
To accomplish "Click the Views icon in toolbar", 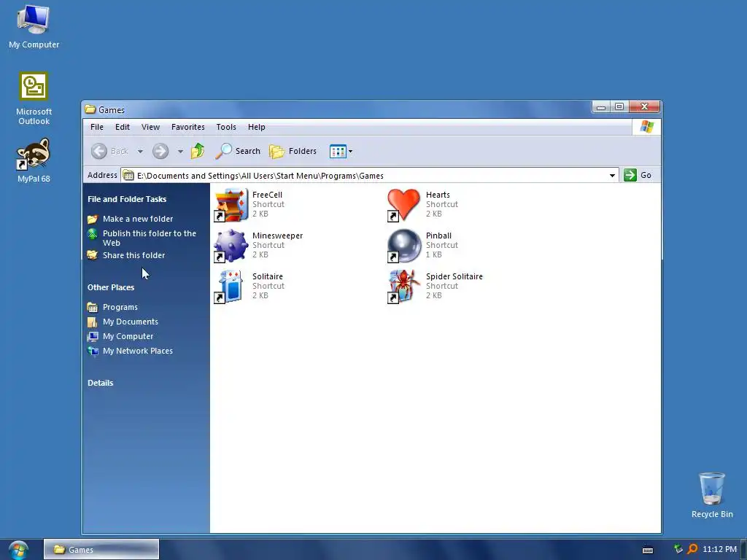I will [338, 152].
